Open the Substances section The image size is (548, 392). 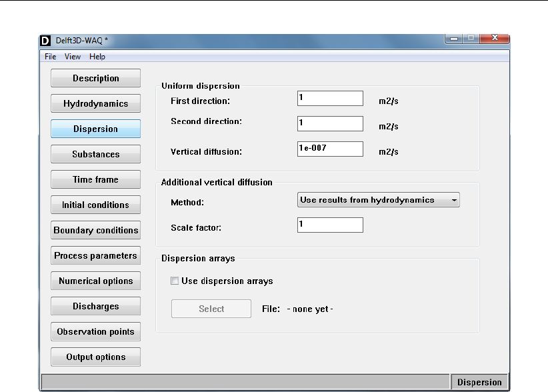click(x=96, y=154)
